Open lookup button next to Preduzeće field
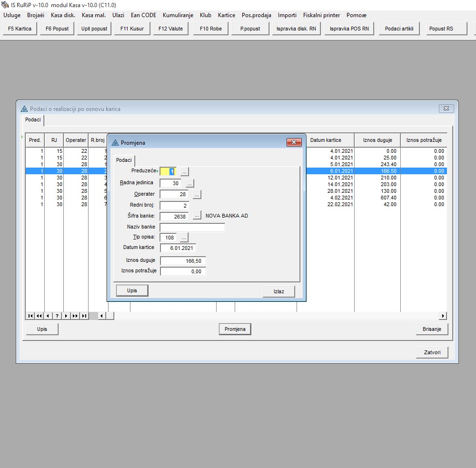Viewport: 476px width, 468px height. click(x=185, y=171)
